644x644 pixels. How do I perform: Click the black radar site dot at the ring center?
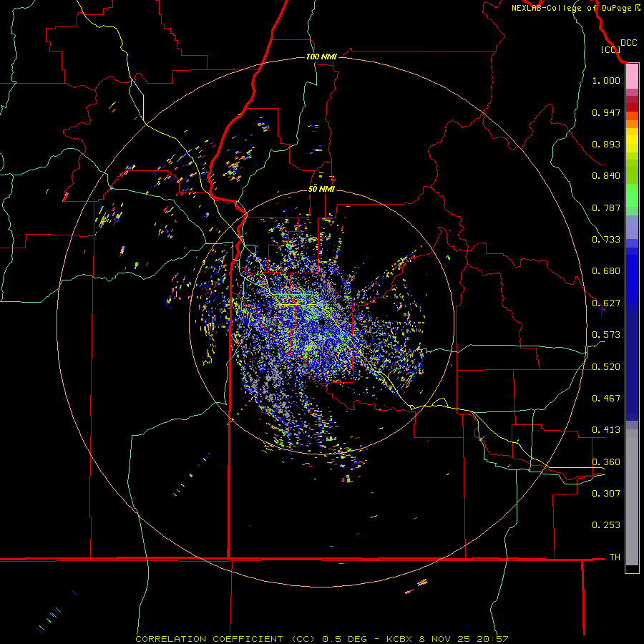[321, 322]
